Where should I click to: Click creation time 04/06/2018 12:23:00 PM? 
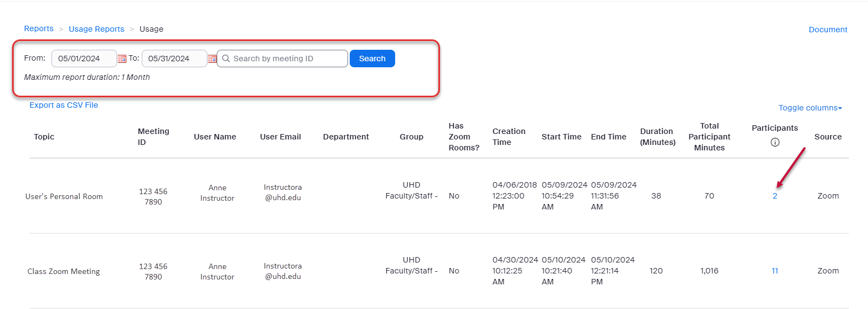coord(514,196)
